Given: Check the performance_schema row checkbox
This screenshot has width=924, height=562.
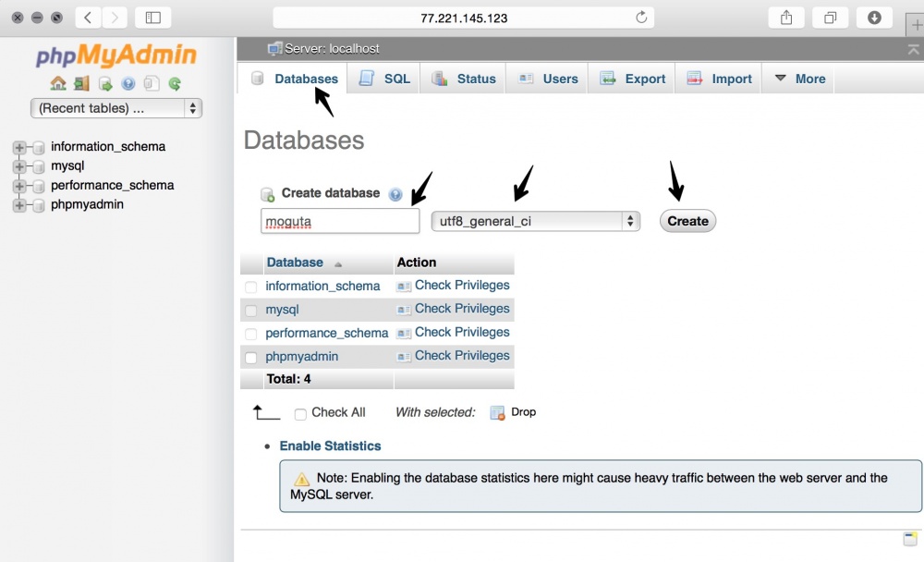Looking at the screenshot, I should point(251,334).
